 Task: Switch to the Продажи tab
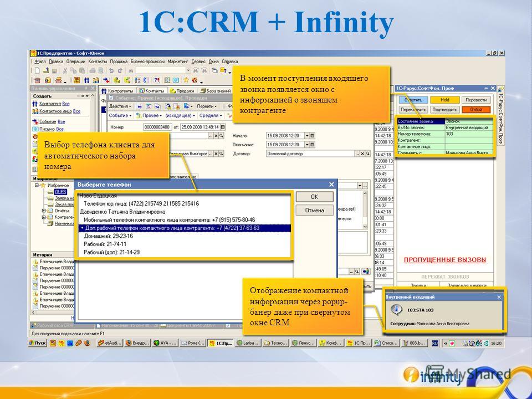[182, 90]
